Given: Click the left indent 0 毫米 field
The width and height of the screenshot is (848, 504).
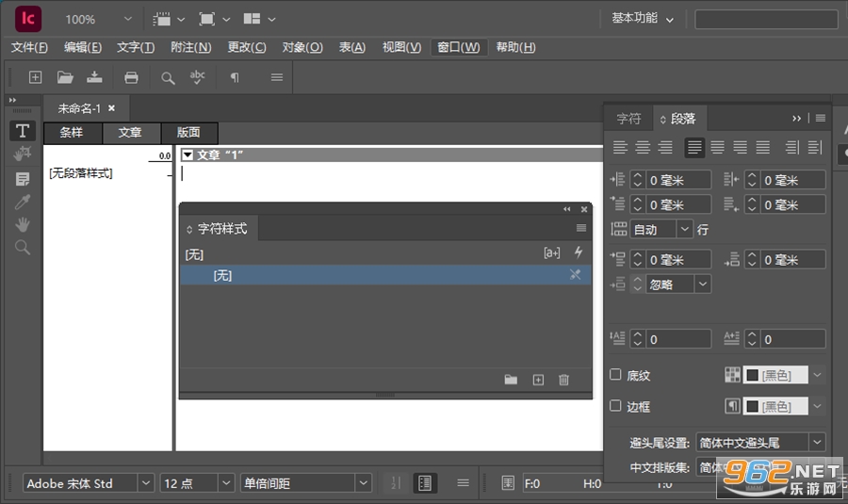Looking at the screenshot, I should (x=678, y=180).
